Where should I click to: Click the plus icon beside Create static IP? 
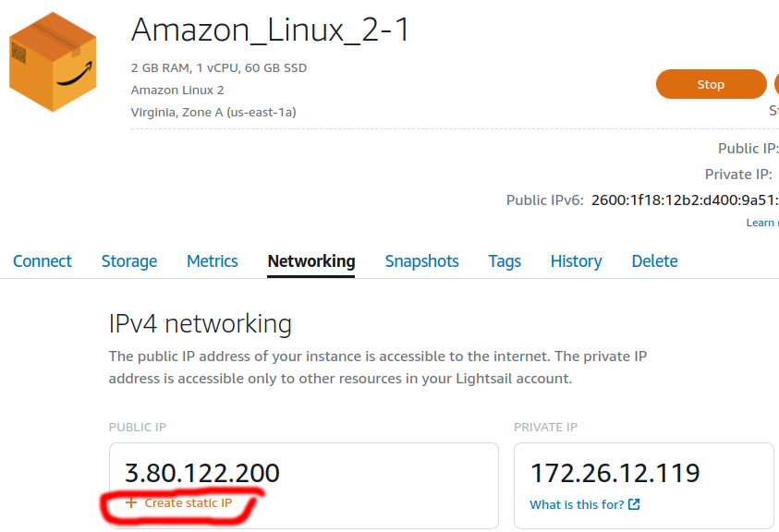point(131,502)
